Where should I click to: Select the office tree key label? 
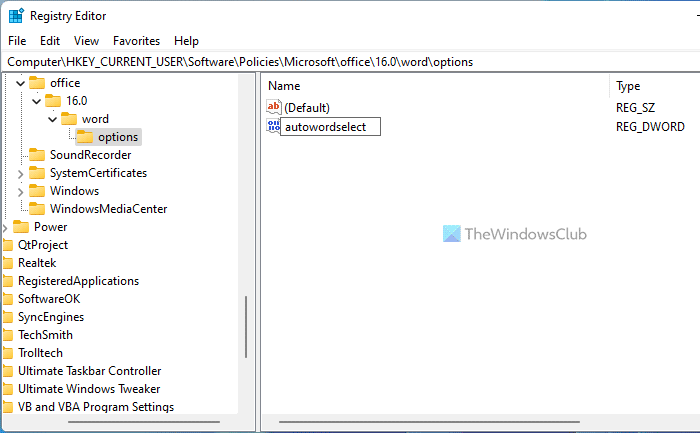(65, 83)
